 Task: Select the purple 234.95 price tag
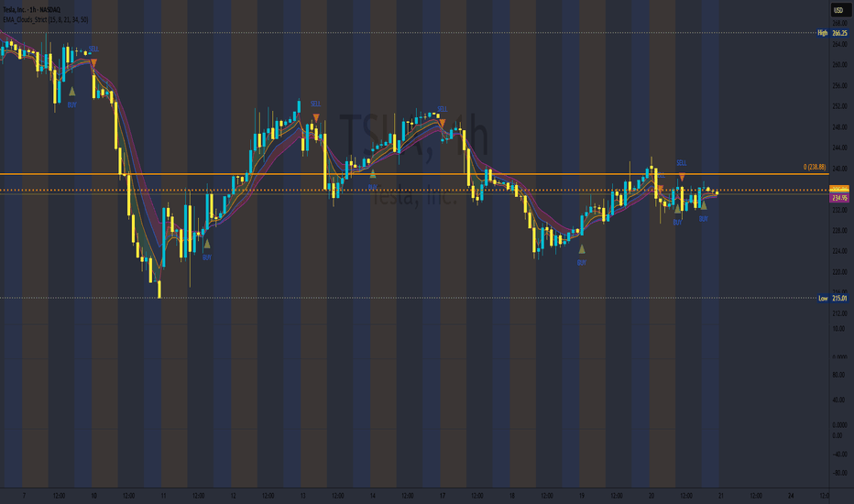[838, 198]
